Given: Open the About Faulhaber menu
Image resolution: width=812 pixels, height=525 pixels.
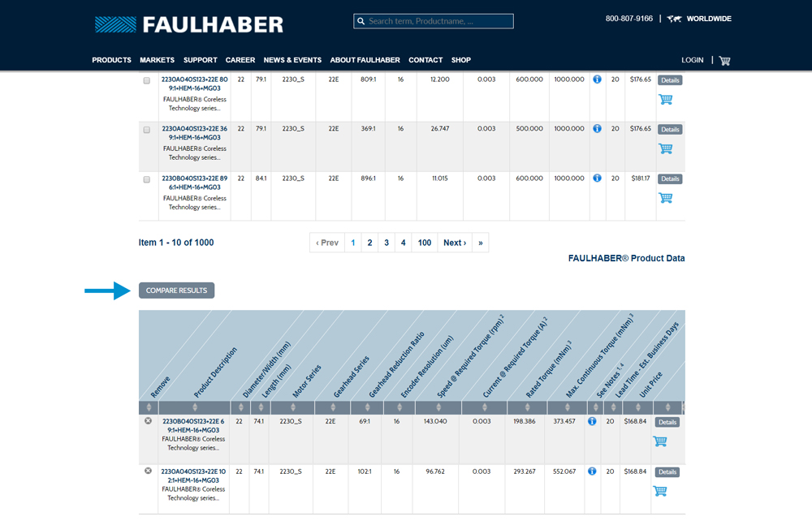Looking at the screenshot, I should [365, 60].
